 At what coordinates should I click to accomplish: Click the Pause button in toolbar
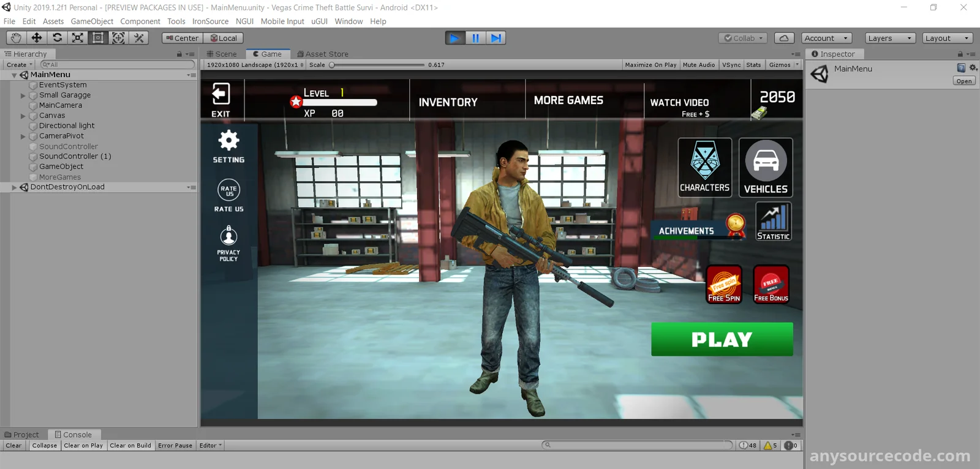pyautogui.click(x=475, y=38)
